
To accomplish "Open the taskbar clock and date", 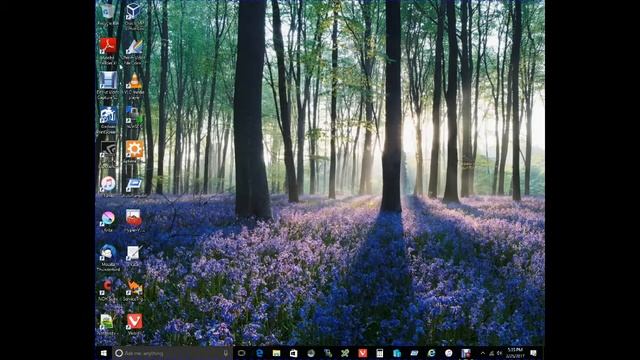I will pyautogui.click(x=515, y=353).
